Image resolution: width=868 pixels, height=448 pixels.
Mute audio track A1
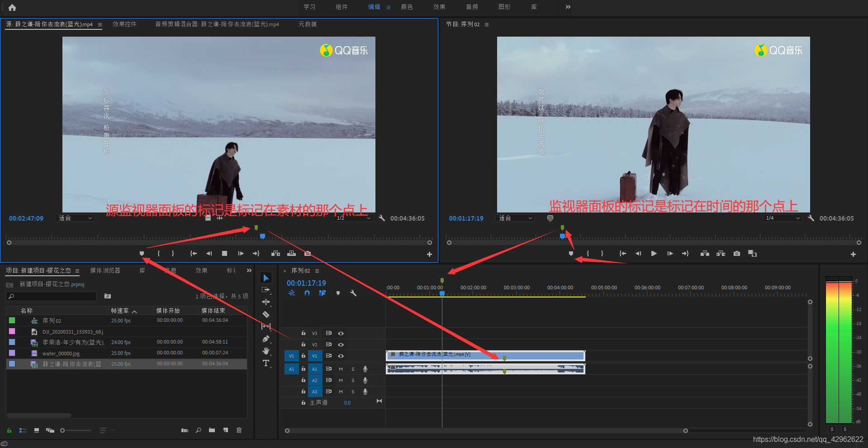341,369
